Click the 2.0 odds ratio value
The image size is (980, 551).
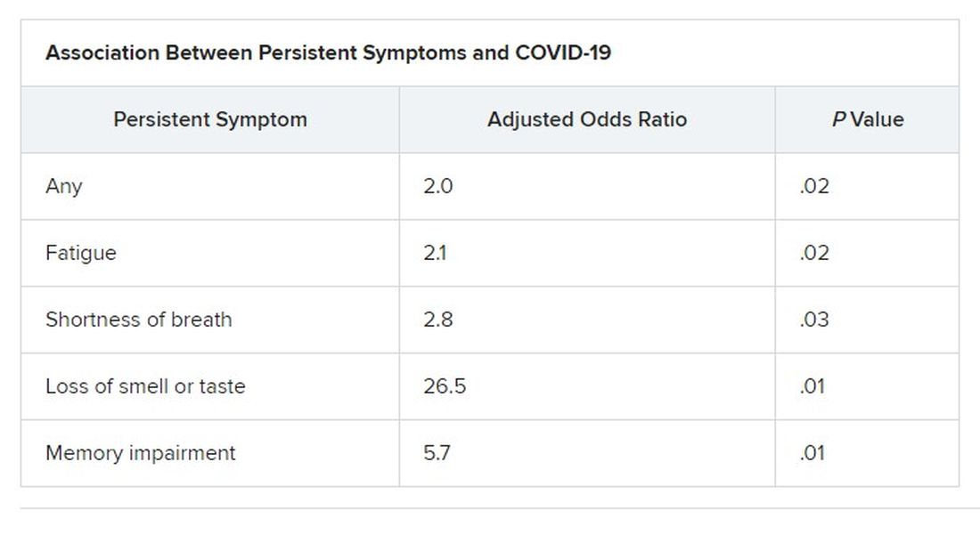coord(438,186)
